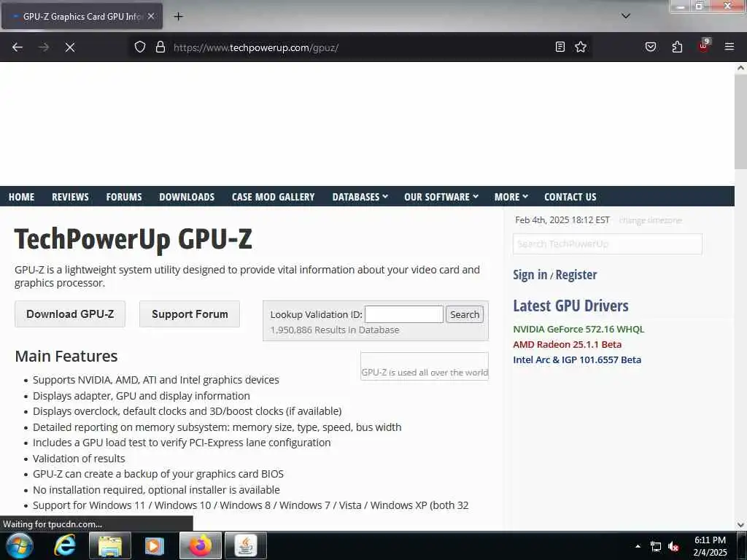This screenshot has height=560, width=747.
Task: Click Download GPU-Z button
Action: [x=70, y=314]
